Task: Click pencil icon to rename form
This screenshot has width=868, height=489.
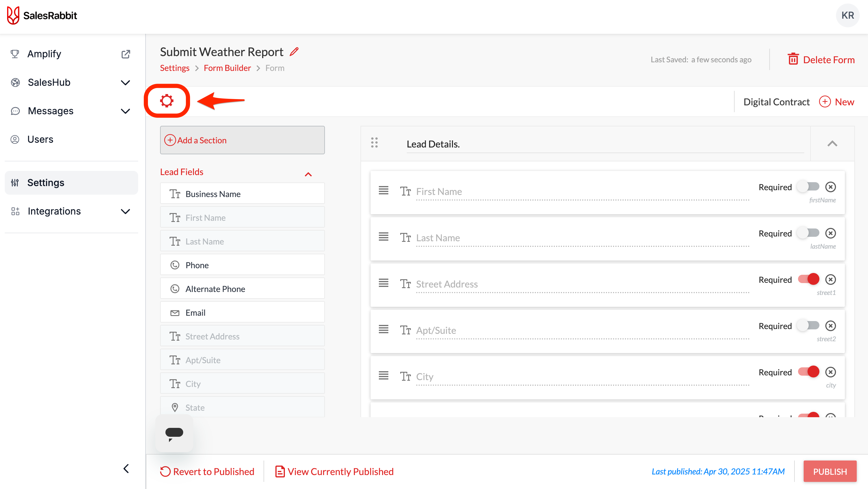Action: click(x=294, y=52)
